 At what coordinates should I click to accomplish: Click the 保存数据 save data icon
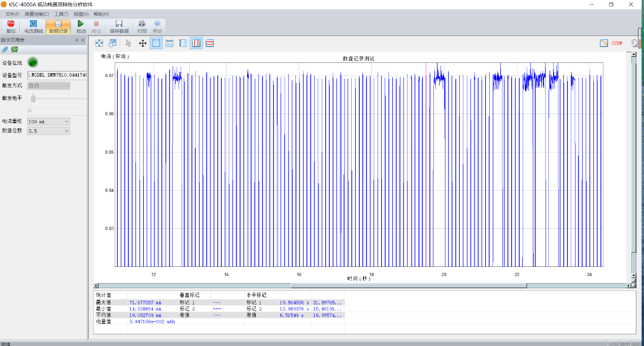click(119, 24)
